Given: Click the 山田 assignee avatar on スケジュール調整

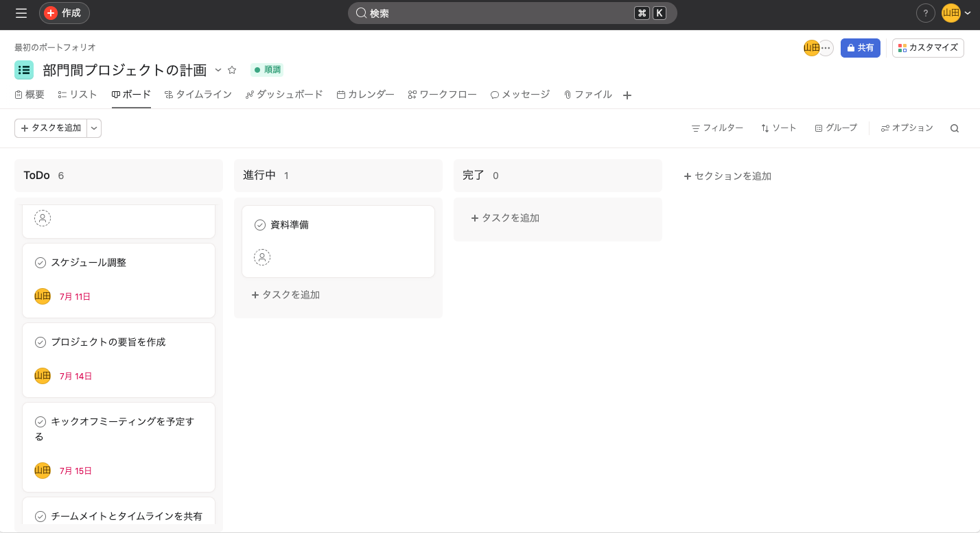Looking at the screenshot, I should coord(42,296).
